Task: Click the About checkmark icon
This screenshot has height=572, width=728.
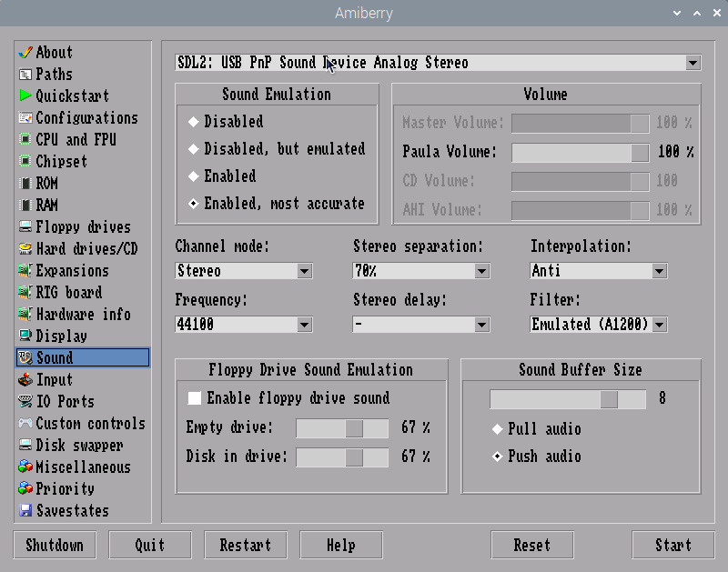Action: [x=25, y=53]
